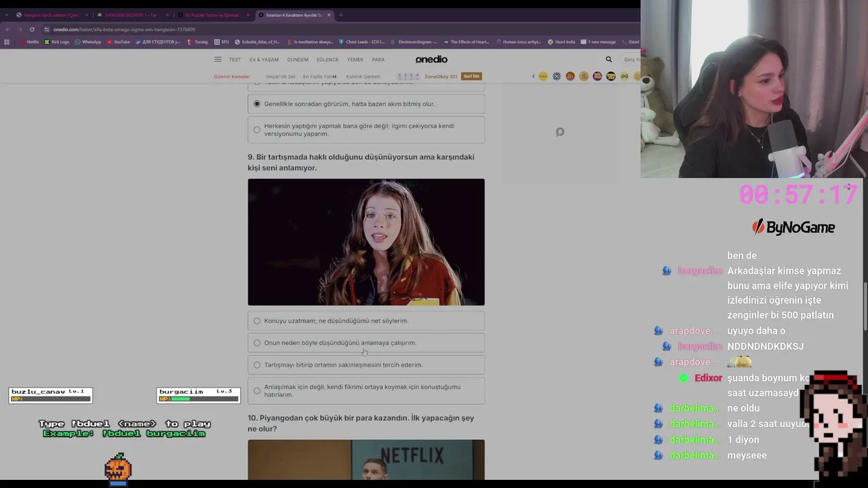
Task: Select 'Herkesin yaptığını yapmak bana göre değil' option
Action: pyautogui.click(x=366, y=129)
